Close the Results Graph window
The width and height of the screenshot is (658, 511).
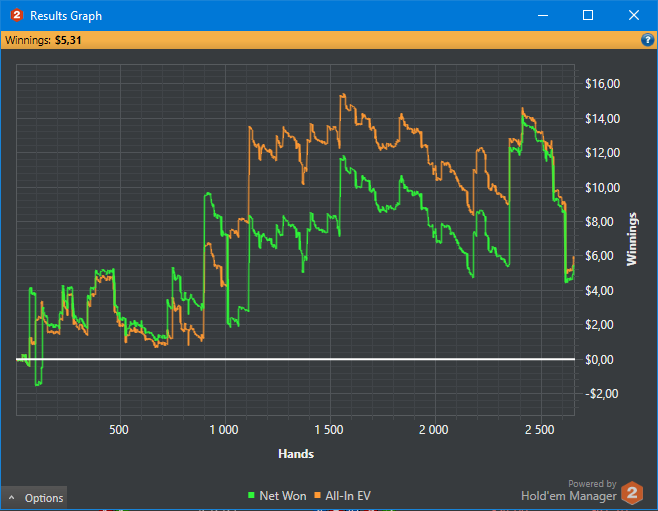click(634, 16)
